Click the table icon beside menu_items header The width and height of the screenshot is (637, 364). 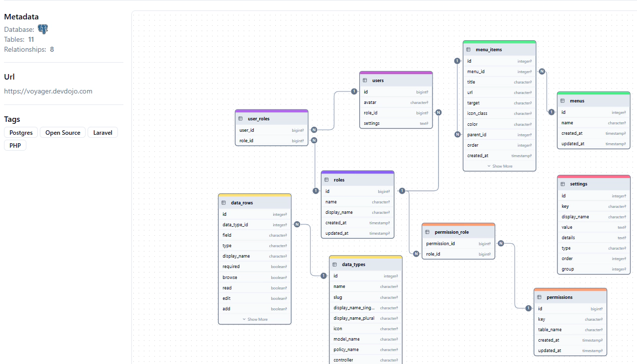[468, 50]
